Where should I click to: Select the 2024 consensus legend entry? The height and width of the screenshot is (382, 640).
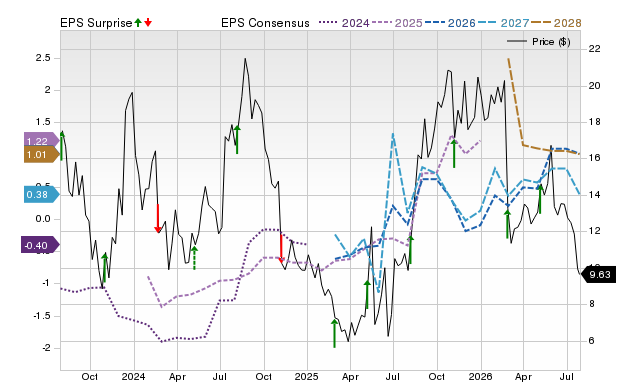(x=344, y=23)
